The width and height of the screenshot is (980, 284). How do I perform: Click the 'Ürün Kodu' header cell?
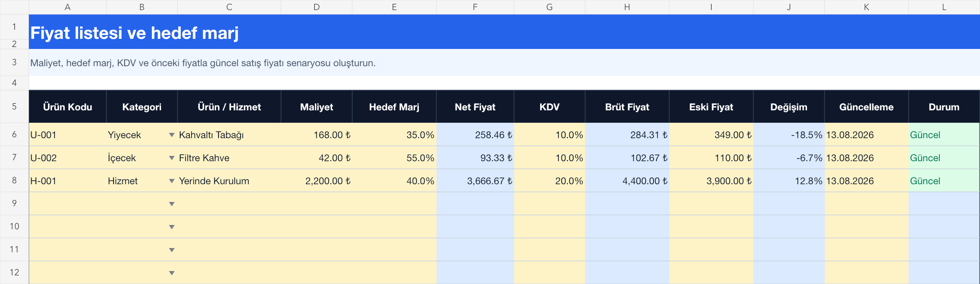[x=68, y=107]
